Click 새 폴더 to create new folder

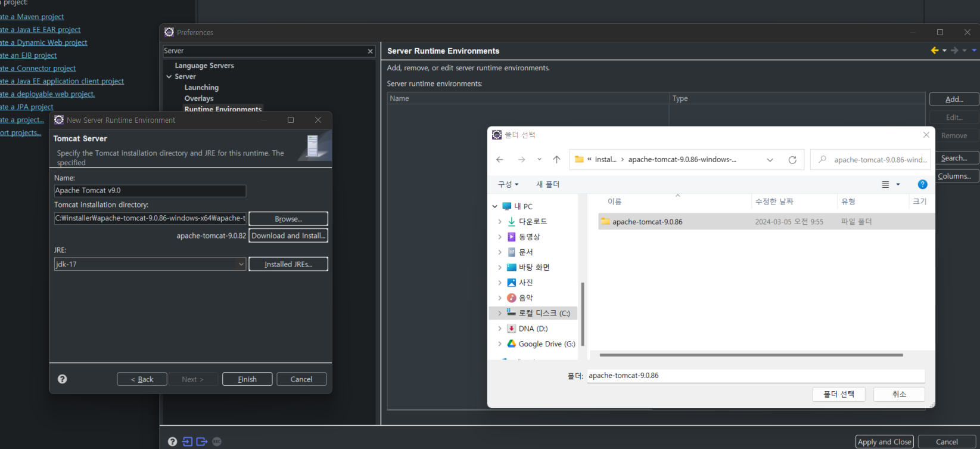click(x=547, y=184)
